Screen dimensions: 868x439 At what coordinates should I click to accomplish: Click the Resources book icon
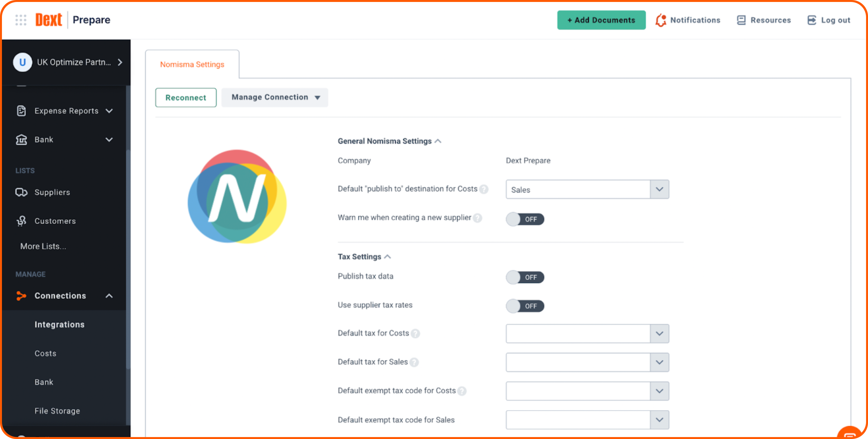741,20
